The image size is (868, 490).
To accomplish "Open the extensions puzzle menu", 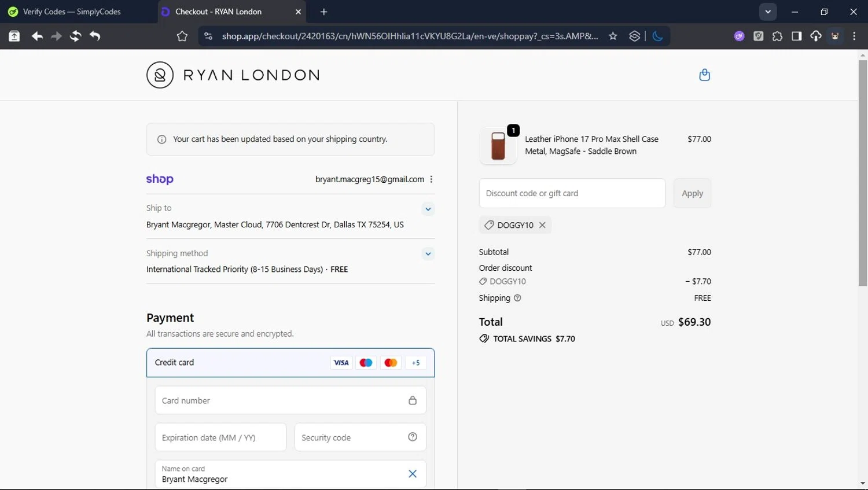I will [777, 36].
